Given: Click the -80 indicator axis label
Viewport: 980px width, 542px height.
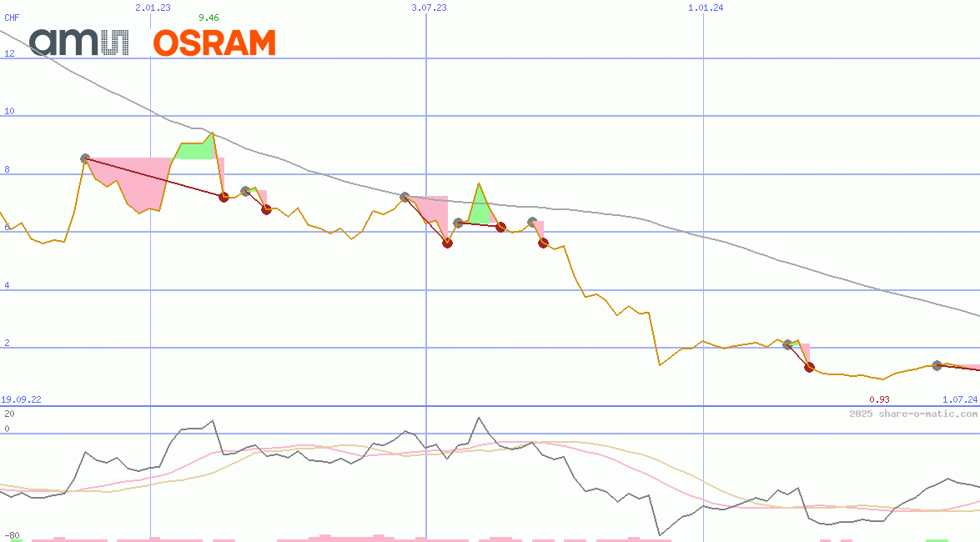Looking at the screenshot, I should click(x=12, y=536).
